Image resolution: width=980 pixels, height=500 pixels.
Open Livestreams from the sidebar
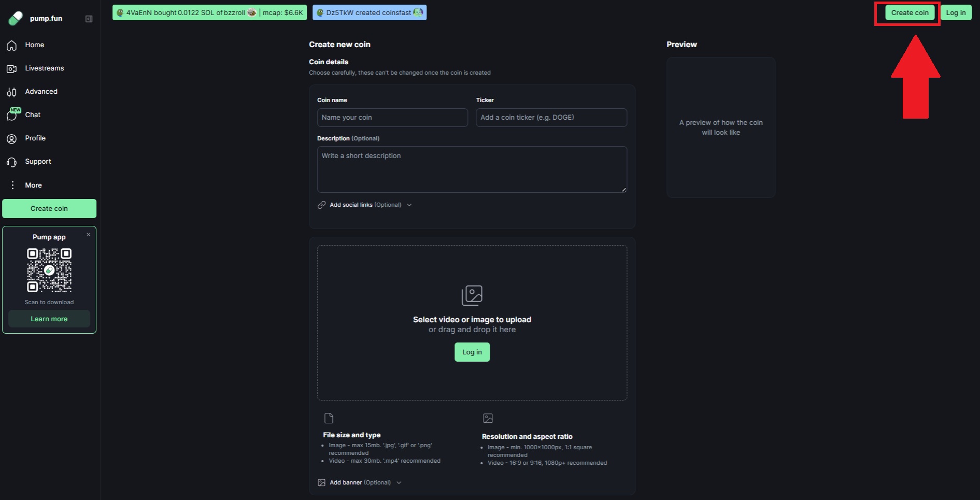click(x=45, y=68)
